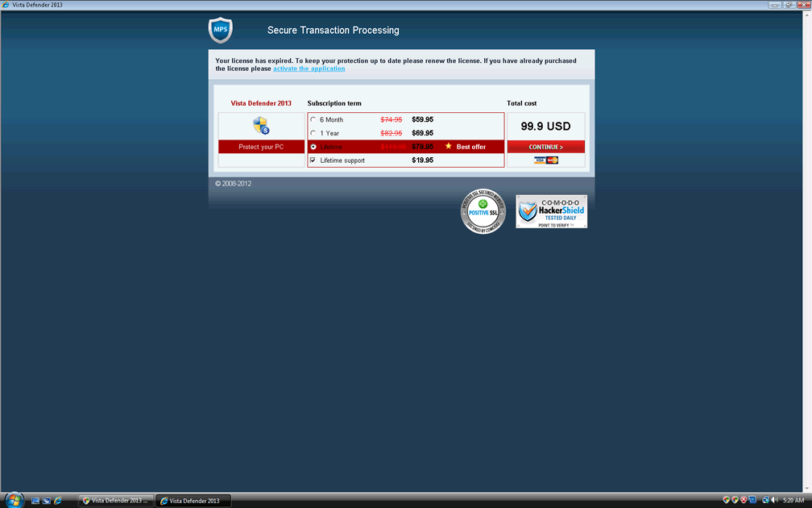
Task: Open the Windows Start orb
Action: (x=15, y=500)
